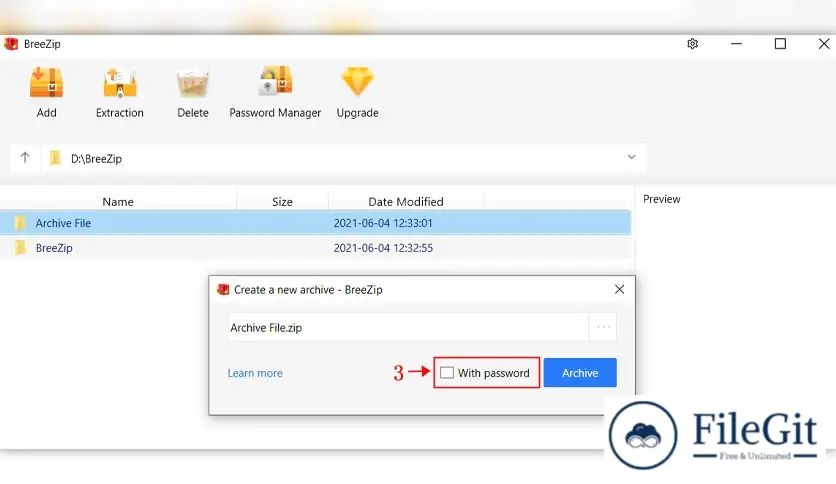Select the Delete toolbar icon
This screenshot has width=836, height=484.
pos(192,83)
